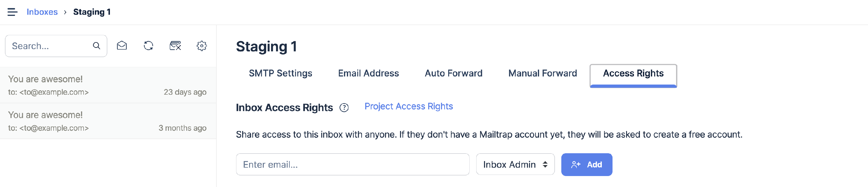Click the search magnifier icon
868x187 pixels.
point(96,46)
